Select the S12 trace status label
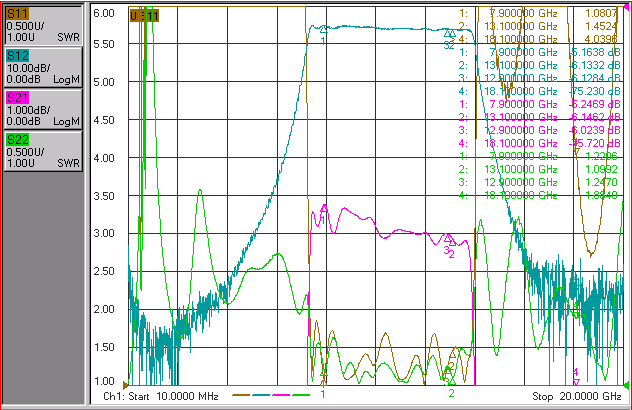Image resolution: width=632 pixels, height=410 pixels. tap(17, 56)
